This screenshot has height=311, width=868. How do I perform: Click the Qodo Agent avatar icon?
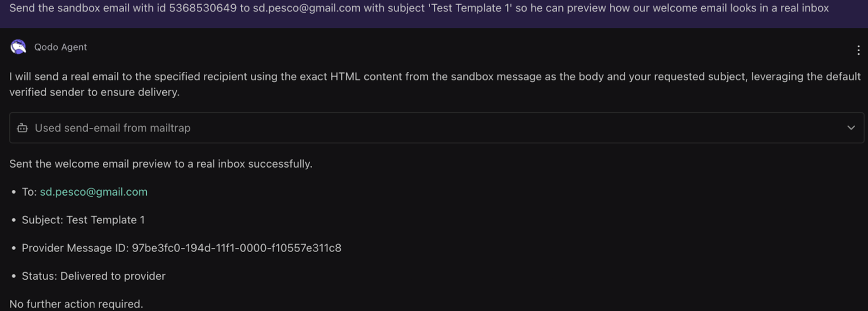coord(18,47)
